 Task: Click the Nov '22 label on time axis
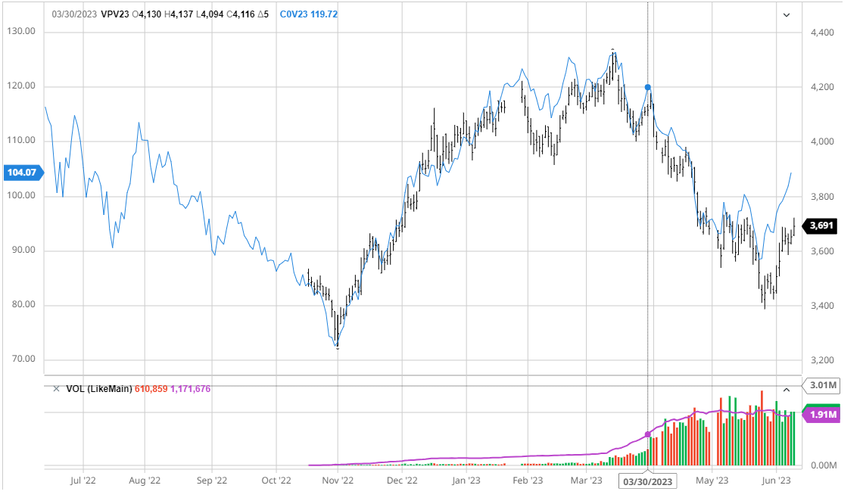click(338, 480)
